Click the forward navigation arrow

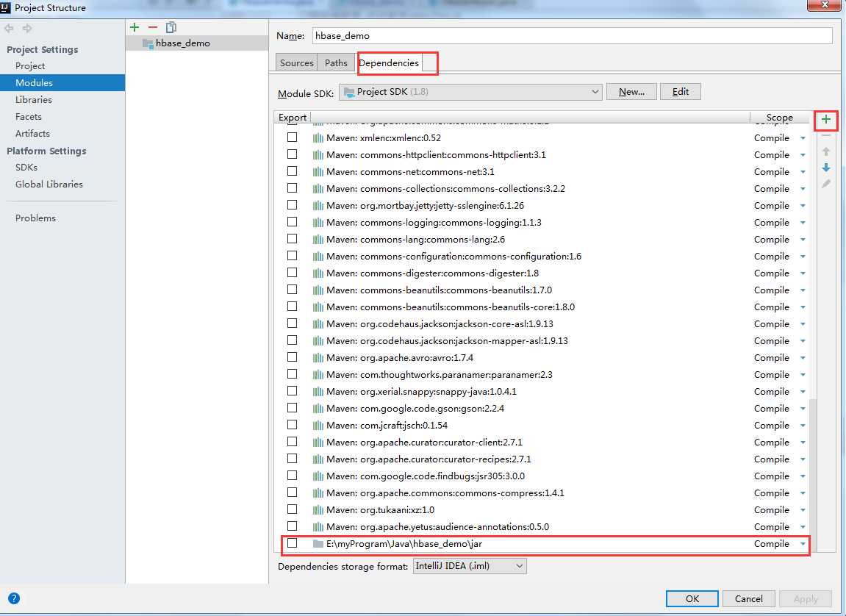pos(27,28)
